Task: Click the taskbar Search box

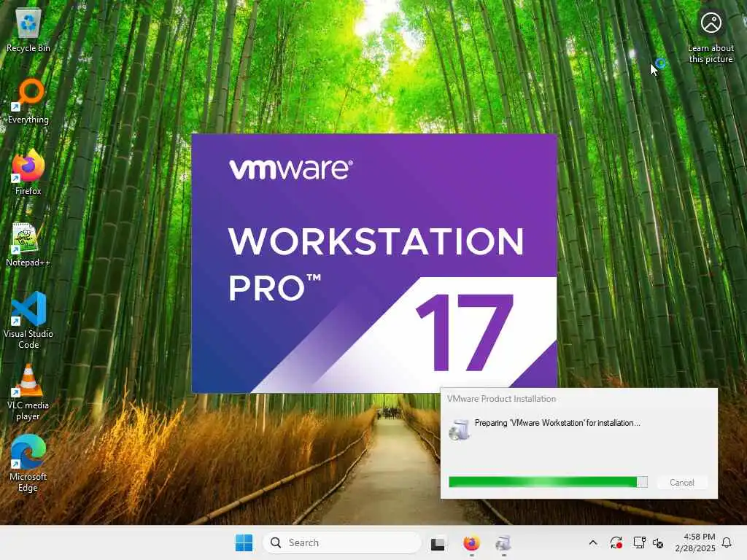Action: pos(341,542)
